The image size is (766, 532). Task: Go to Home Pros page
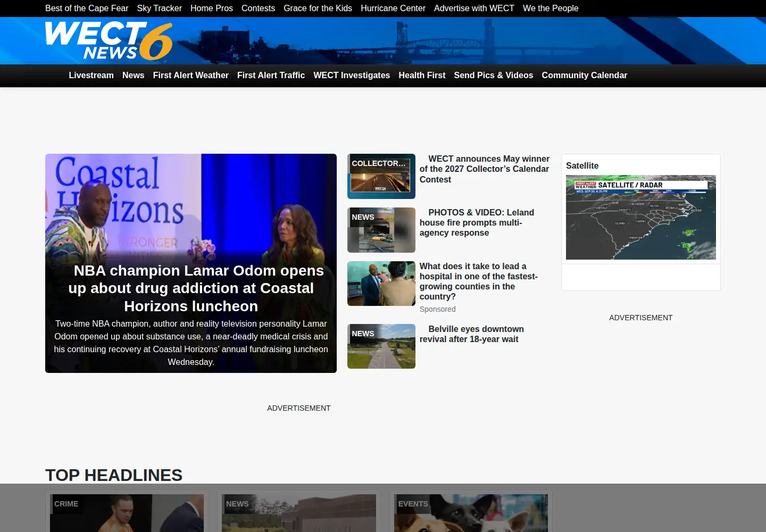point(212,8)
